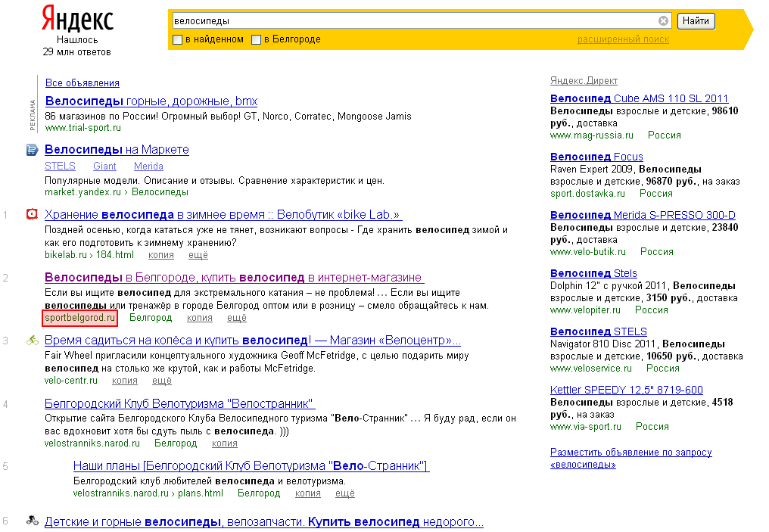
Task: Open the расширенный поиск link
Action: point(623,39)
